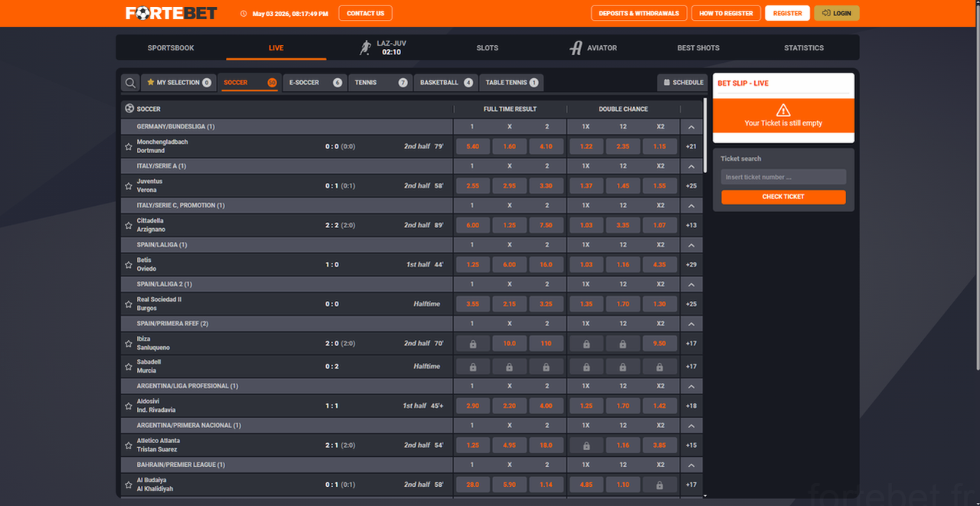The width and height of the screenshot is (980, 506).
Task: Select the Tennis sport filter
Action: tap(381, 83)
